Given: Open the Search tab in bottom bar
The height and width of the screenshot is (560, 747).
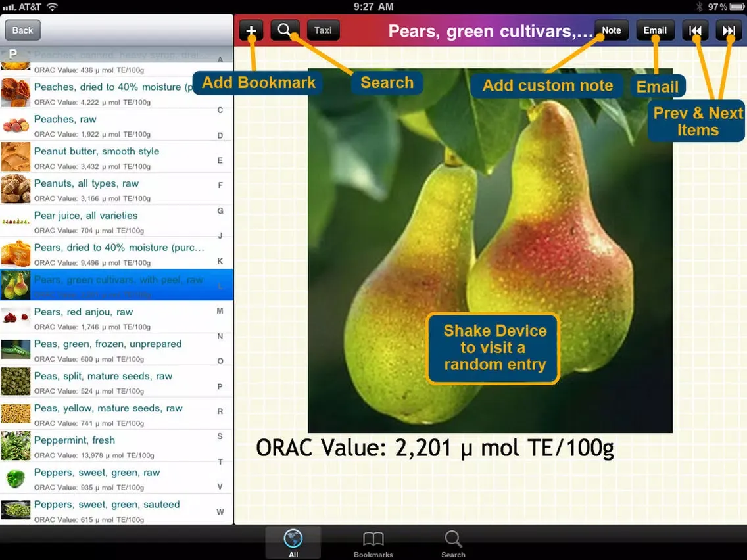Looking at the screenshot, I should tap(453, 543).
